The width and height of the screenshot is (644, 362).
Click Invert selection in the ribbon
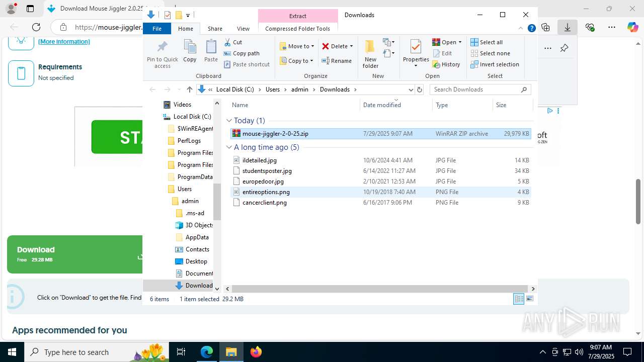click(x=495, y=64)
